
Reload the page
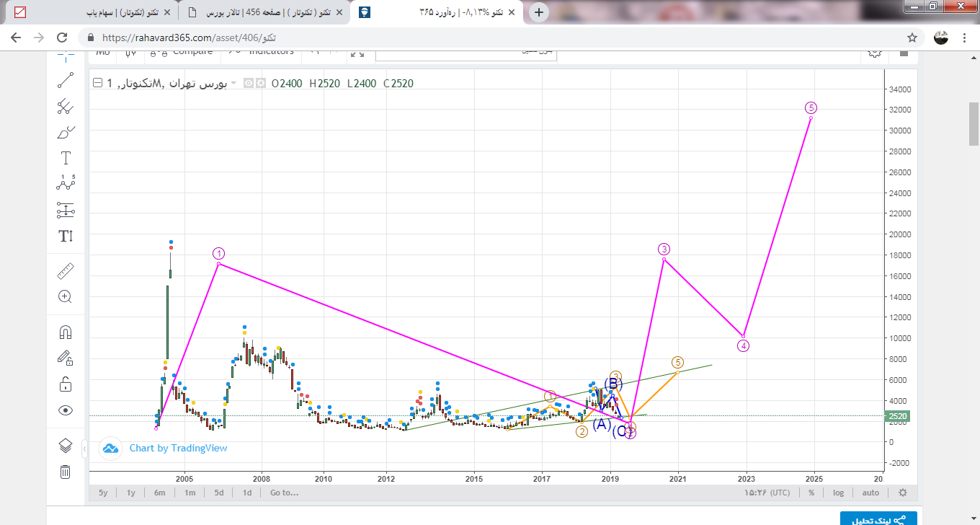tap(62, 37)
